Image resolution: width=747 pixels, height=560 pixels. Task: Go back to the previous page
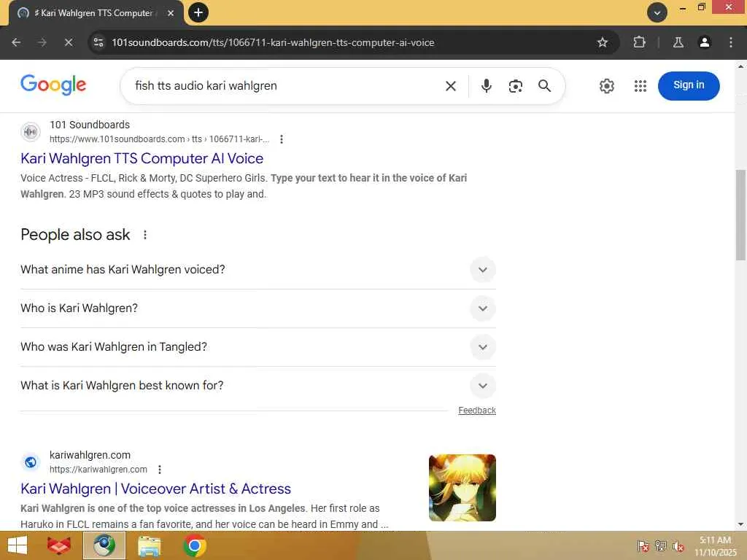16,42
